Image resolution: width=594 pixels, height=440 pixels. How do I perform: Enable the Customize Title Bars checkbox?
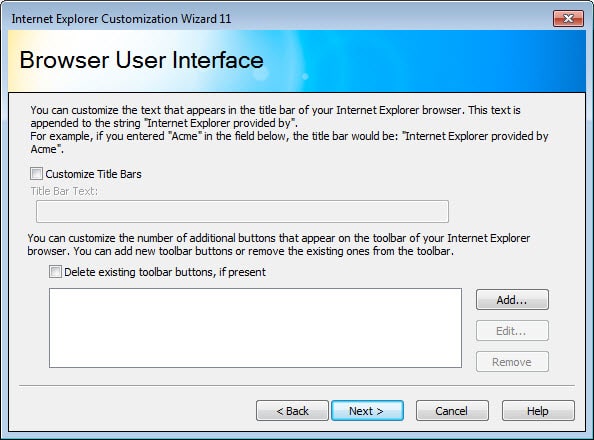coord(36,174)
